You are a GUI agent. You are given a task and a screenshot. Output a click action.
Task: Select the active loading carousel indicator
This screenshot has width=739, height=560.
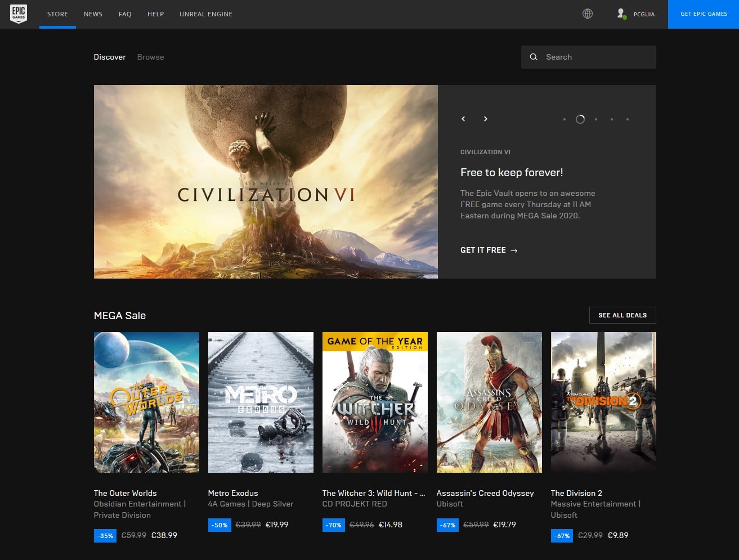coord(580,119)
